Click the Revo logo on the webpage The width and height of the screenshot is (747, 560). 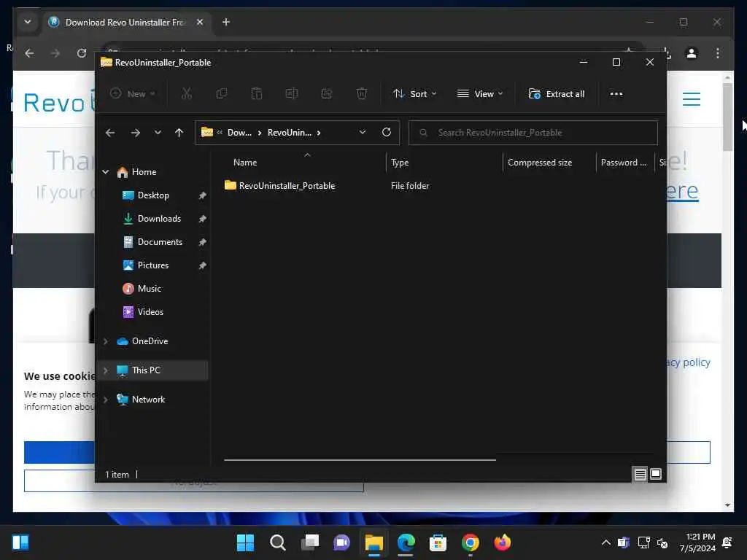[x=58, y=102]
